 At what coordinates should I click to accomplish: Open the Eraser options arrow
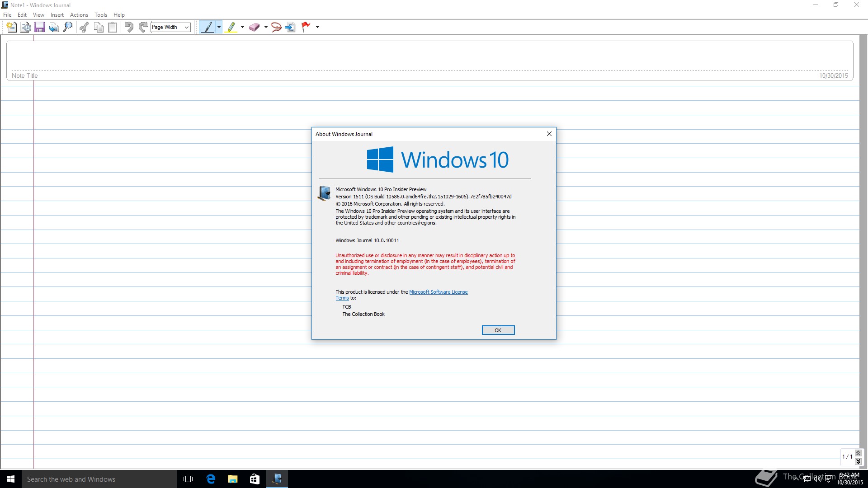coord(266,27)
